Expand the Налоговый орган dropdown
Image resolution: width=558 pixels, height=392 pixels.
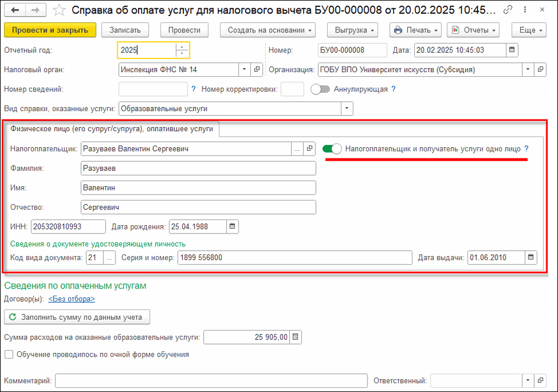pos(244,70)
